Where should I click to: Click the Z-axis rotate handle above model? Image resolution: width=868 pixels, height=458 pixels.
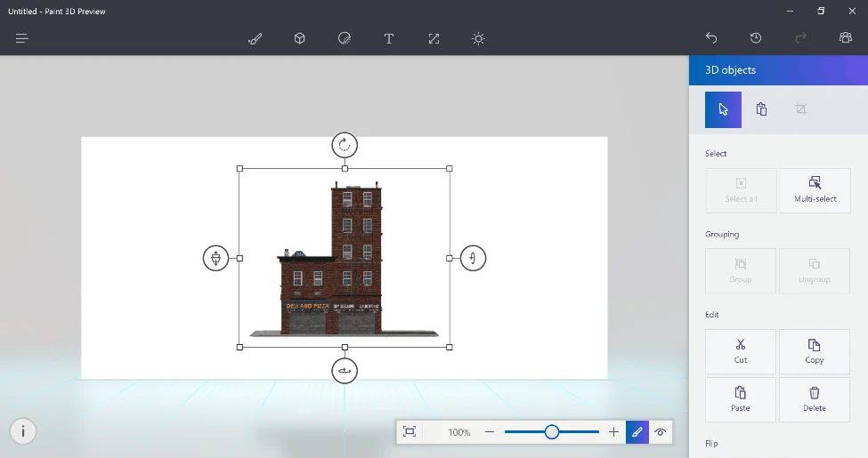(x=345, y=146)
